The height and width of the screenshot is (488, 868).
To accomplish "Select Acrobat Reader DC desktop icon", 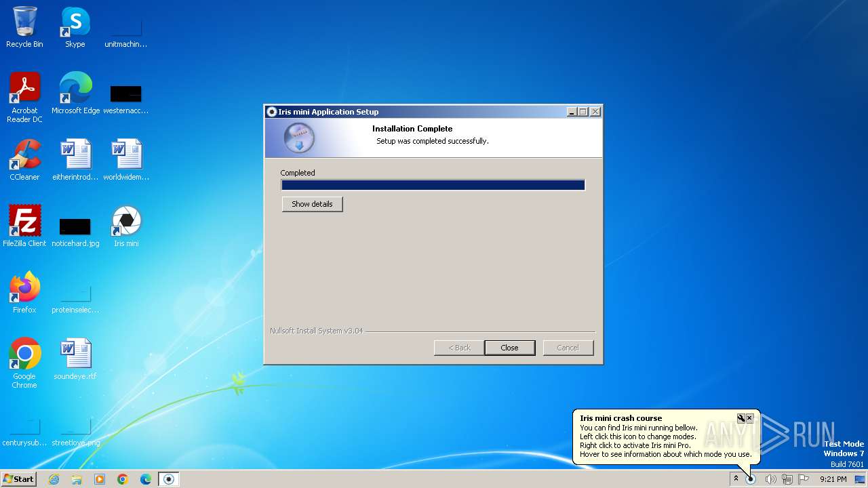I will point(24,98).
